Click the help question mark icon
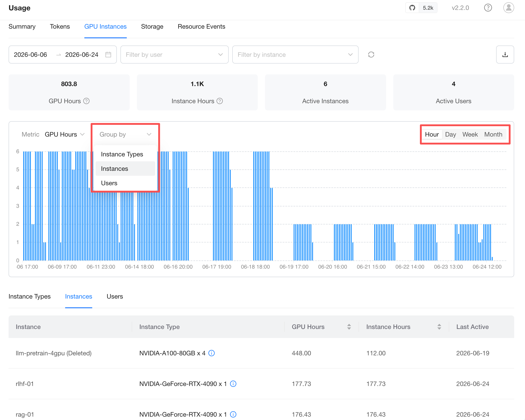The height and width of the screenshot is (420, 525). [x=488, y=8]
